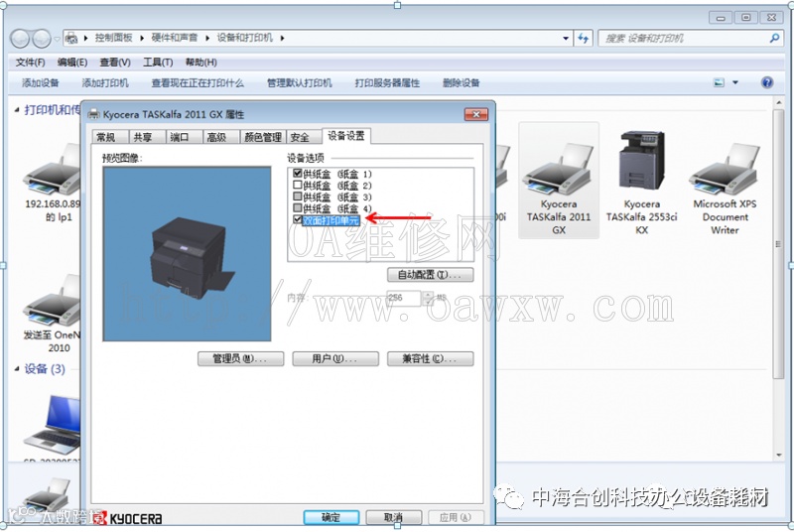Toggle Paper feeder cassette 3 checkbox
Image resolution: width=794 pixels, height=532 pixels.
point(298,197)
